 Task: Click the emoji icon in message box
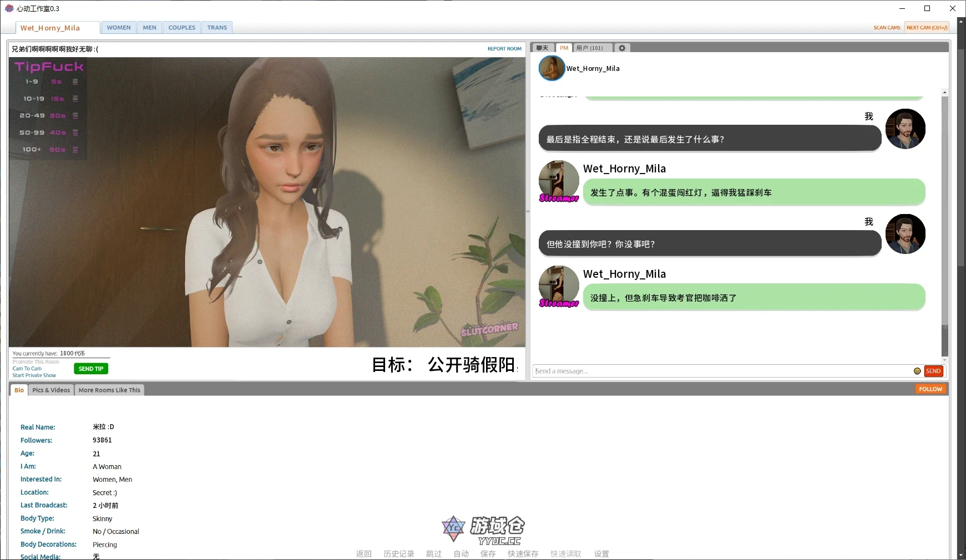point(917,371)
